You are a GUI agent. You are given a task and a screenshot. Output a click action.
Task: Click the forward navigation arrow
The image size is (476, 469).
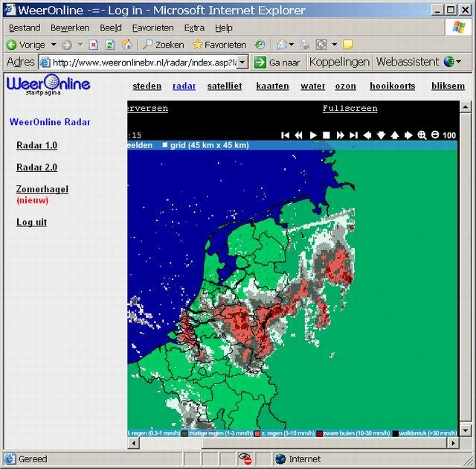pos(67,45)
